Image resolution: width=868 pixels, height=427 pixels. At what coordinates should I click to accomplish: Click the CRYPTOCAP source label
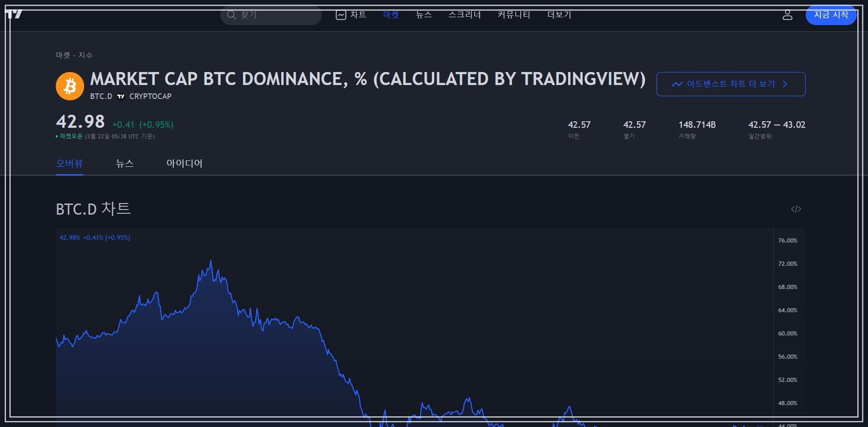click(x=150, y=96)
